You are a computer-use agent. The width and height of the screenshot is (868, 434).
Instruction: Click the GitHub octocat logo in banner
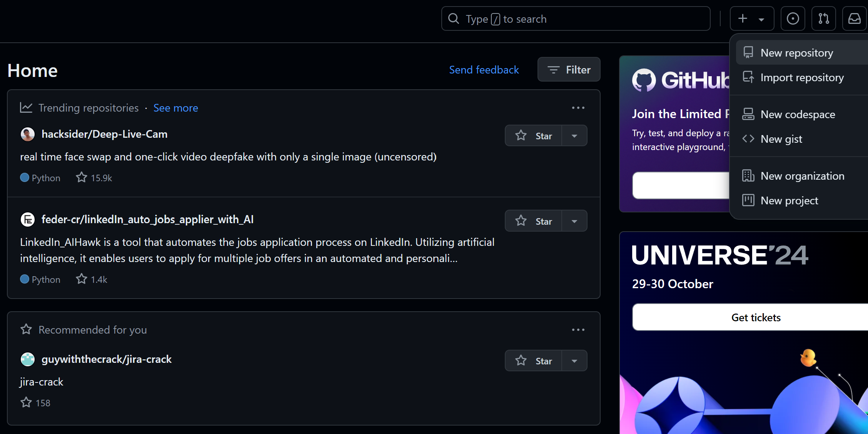click(x=644, y=80)
